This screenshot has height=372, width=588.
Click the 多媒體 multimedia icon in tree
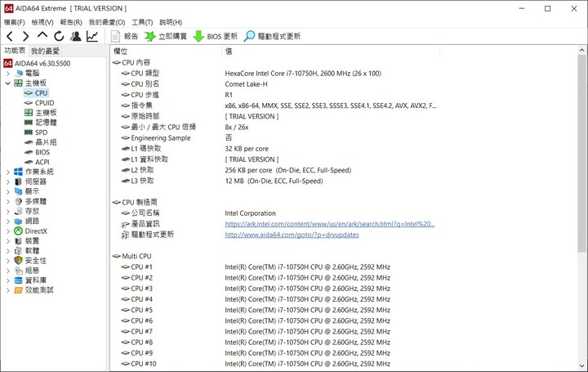coord(18,202)
